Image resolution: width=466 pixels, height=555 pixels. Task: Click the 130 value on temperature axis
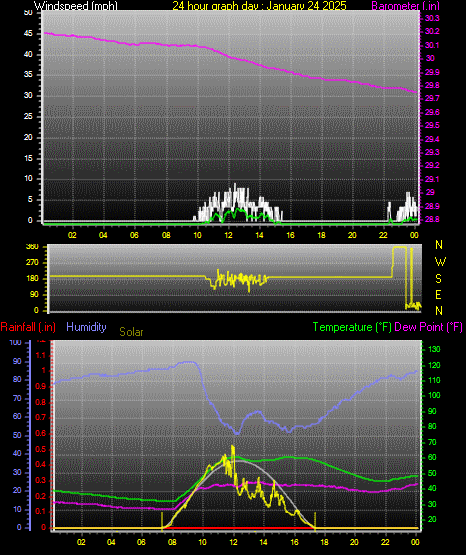coord(434,349)
